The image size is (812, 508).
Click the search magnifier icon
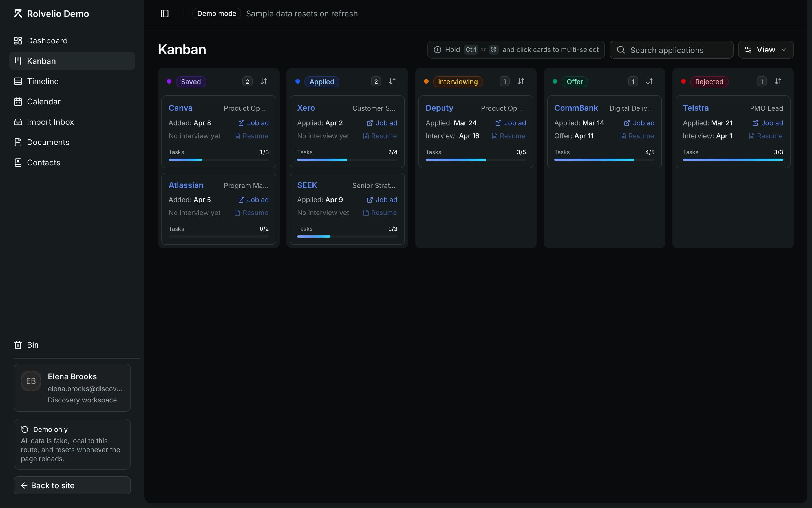(621, 50)
